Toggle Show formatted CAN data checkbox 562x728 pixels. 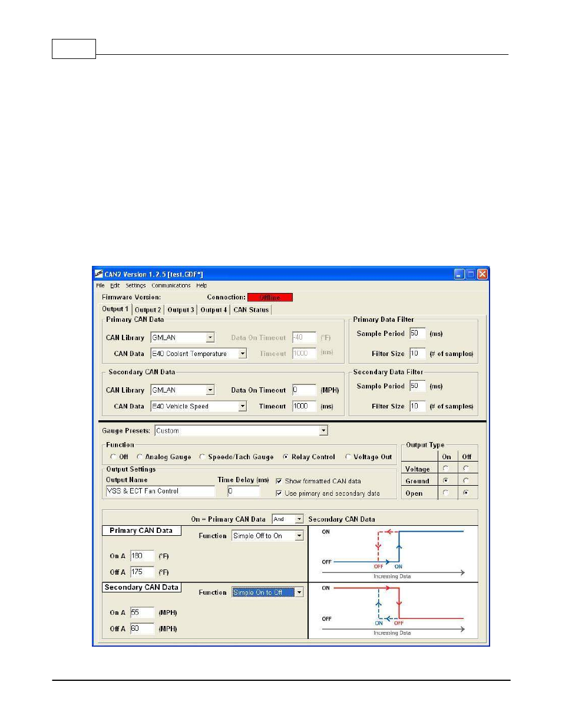[279, 481]
